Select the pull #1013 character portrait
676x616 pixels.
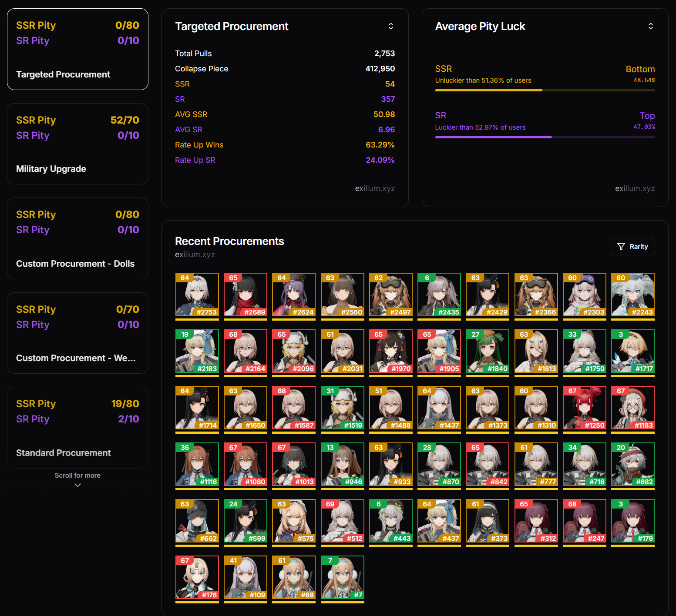[294, 464]
